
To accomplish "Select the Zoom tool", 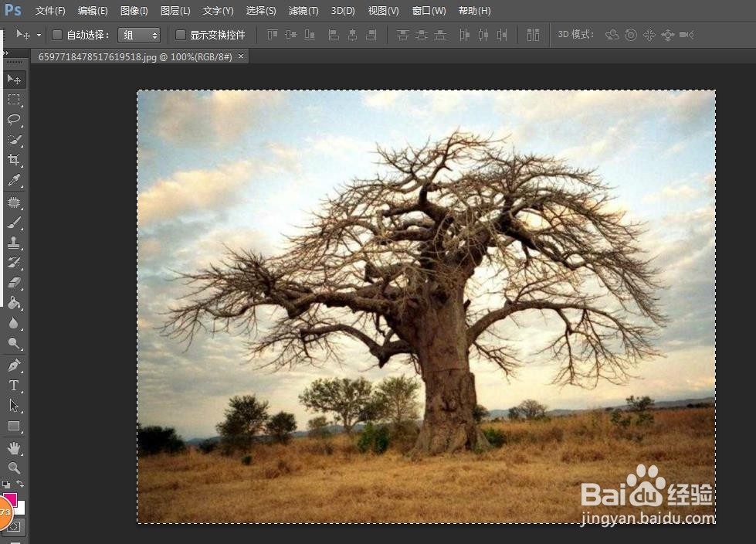I will pos(14,467).
